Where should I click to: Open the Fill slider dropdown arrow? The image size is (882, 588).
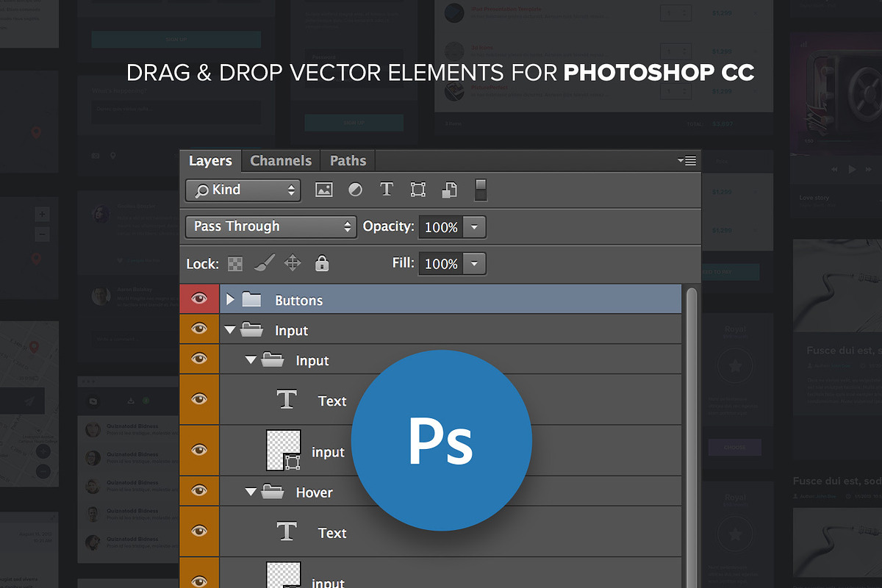click(474, 263)
